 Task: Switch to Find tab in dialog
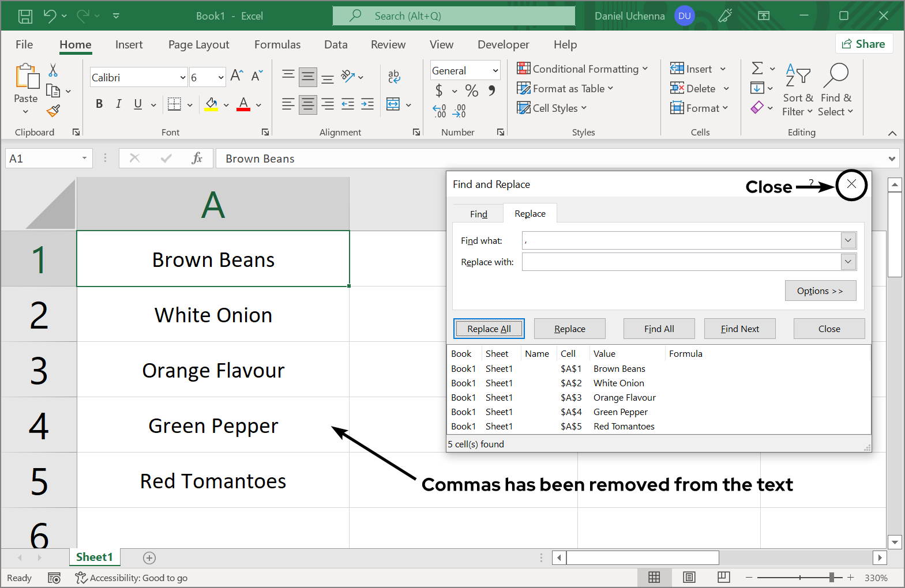(478, 214)
